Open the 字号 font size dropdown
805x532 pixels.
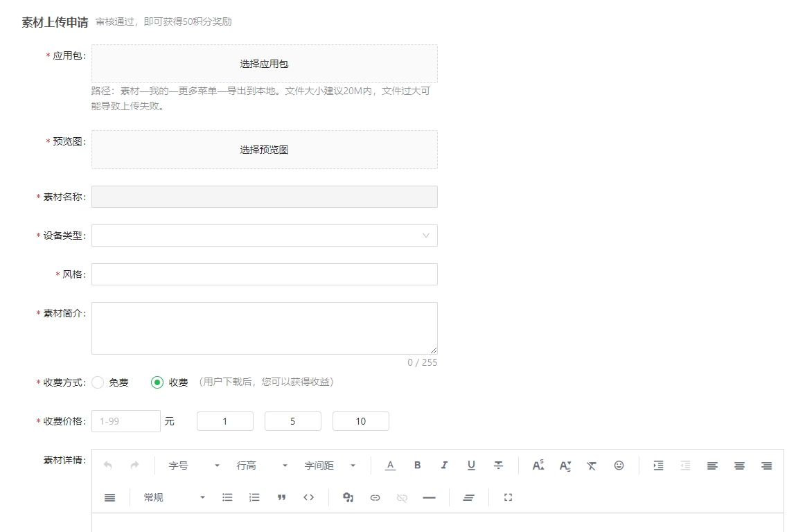click(x=194, y=465)
